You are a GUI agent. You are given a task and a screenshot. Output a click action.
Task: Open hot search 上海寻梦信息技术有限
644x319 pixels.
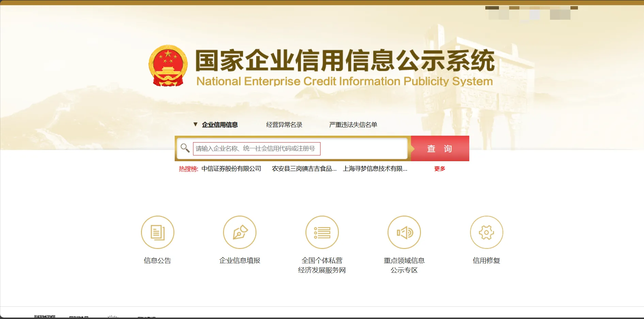pyautogui.click(x=375, y=169)
